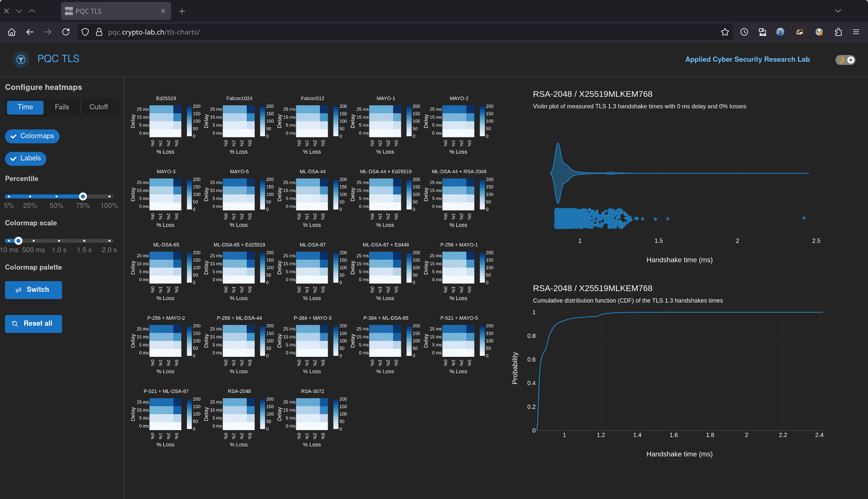Select the Cutoff heatmap tab
868x499 pixels.
tap(98, 107)
